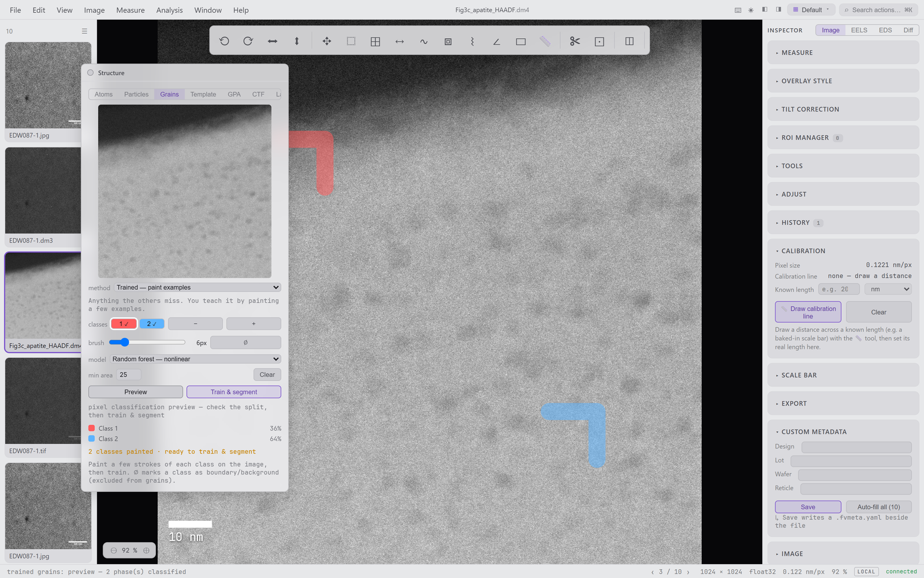Screen dimensions: 924x578
Task: Choose the zigzag line tool icon
Action: point(472,41)
